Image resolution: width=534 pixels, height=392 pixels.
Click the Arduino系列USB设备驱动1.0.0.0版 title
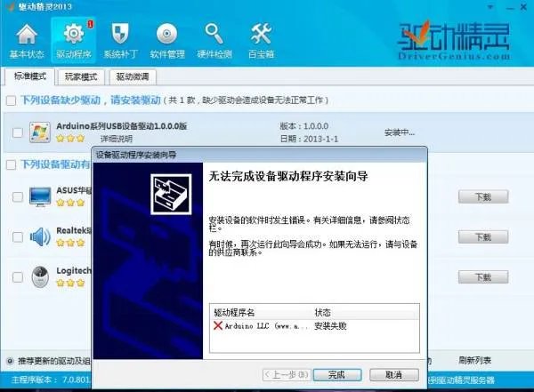[122, 126]
